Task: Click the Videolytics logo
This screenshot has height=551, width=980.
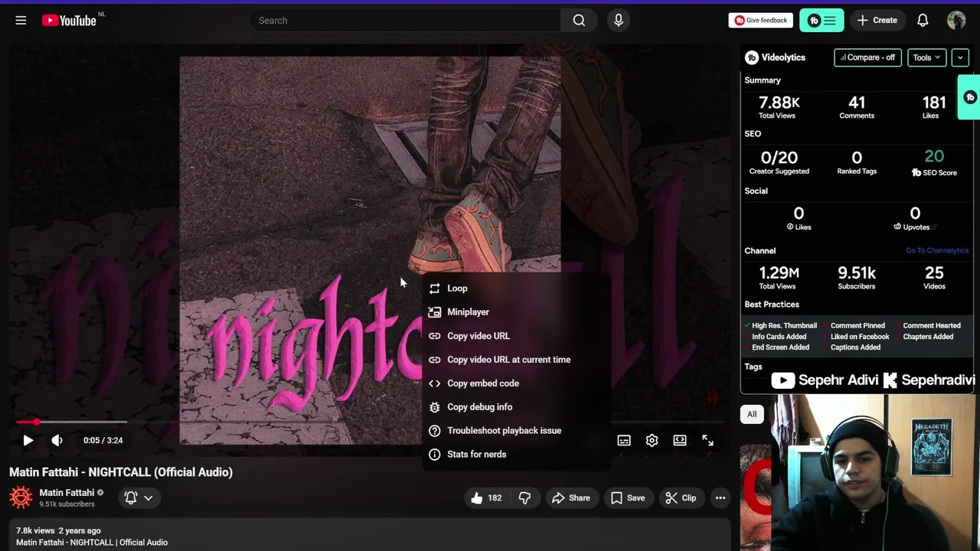Action: click(x=776, y=57)
